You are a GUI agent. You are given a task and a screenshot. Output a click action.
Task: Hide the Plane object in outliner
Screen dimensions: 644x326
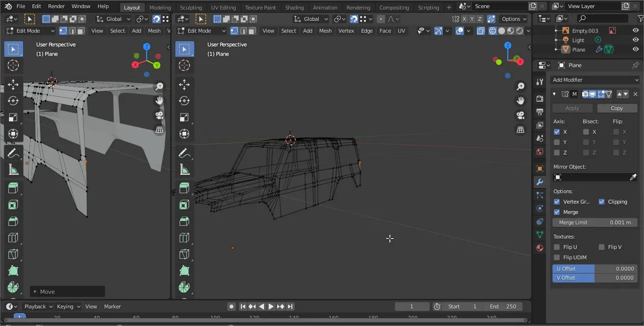click(x=635, y=49)
